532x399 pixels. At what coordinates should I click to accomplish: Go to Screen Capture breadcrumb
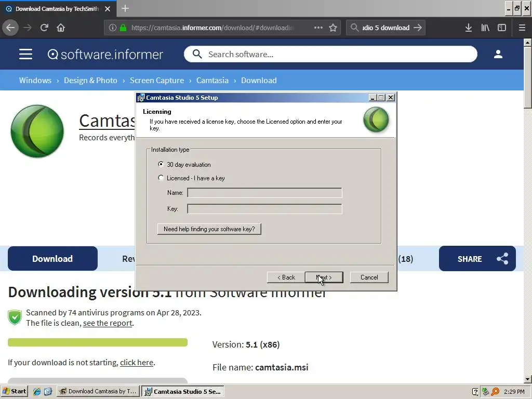(157, 81)
